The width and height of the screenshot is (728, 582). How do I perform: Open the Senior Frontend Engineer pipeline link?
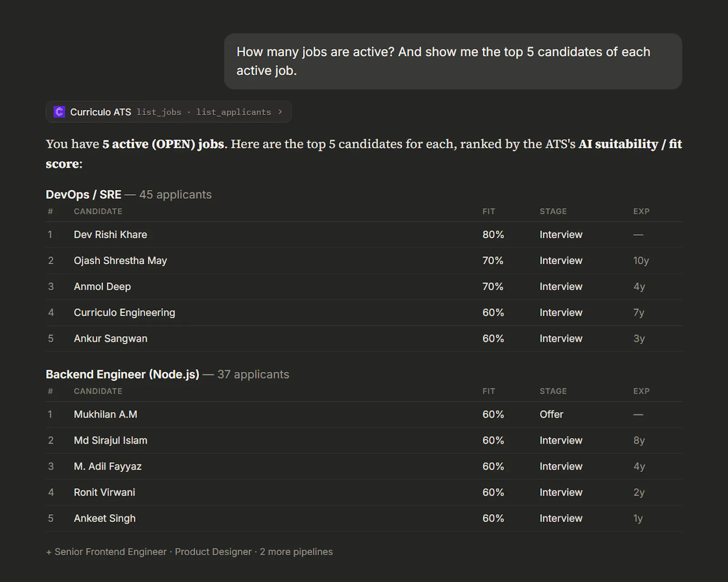tap(111, 552)
